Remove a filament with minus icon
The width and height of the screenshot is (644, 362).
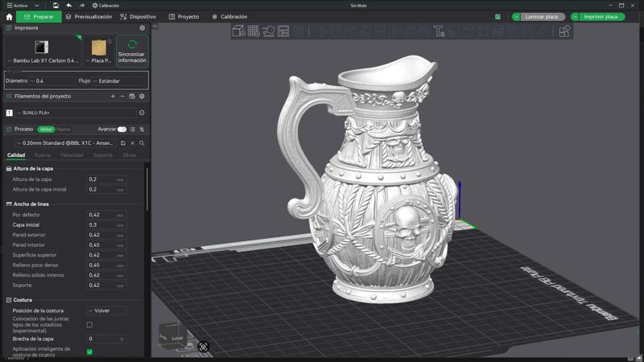[x=122, y=96]
